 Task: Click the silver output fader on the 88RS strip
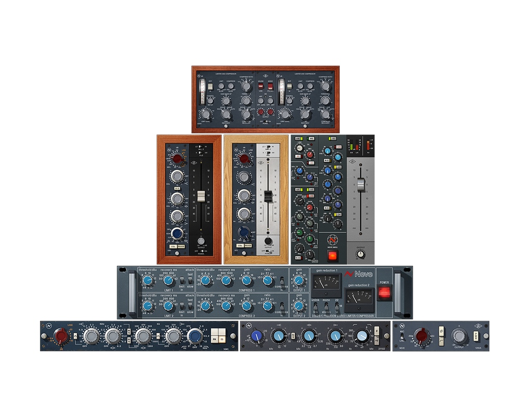pos(361,184)
